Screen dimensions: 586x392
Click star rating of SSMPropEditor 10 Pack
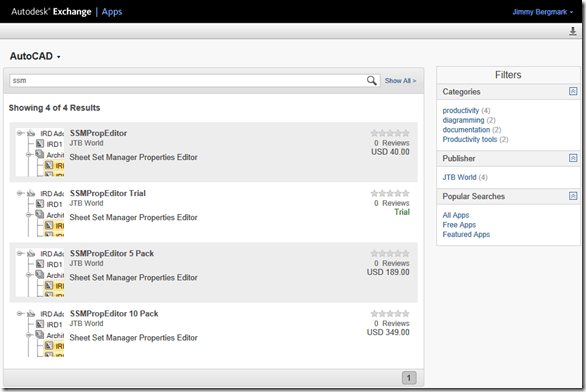coord(390,314)
